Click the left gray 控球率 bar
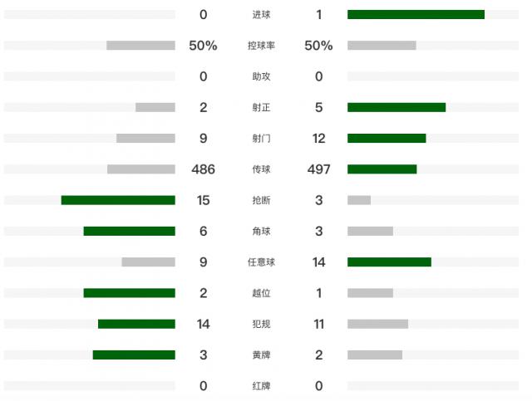The height and width of the screenshot is (401, 532). tap(140, 46)
